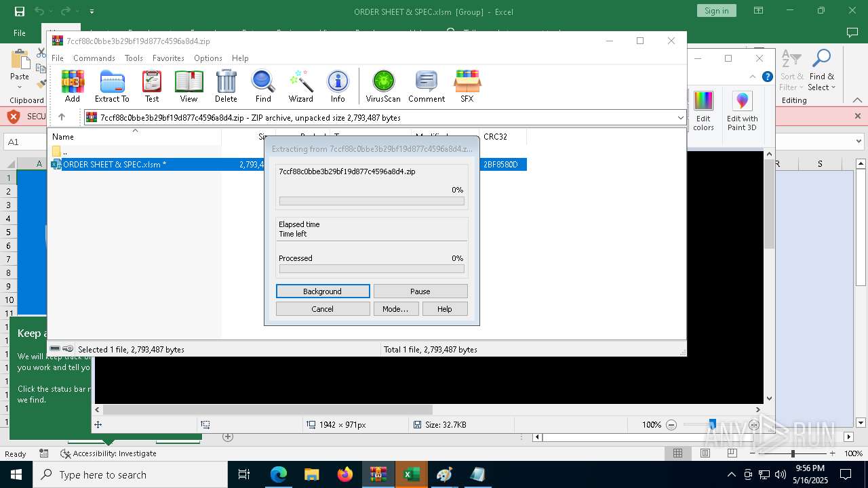Click Edit colors in Paint

coord(703,112)
